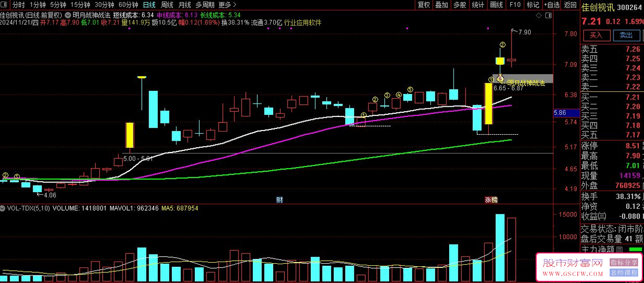This screenshot has height=283, width=644.
Task: Click the 卖一 7.22 order row
Action: pyautogui.click(x=612, y=86)
